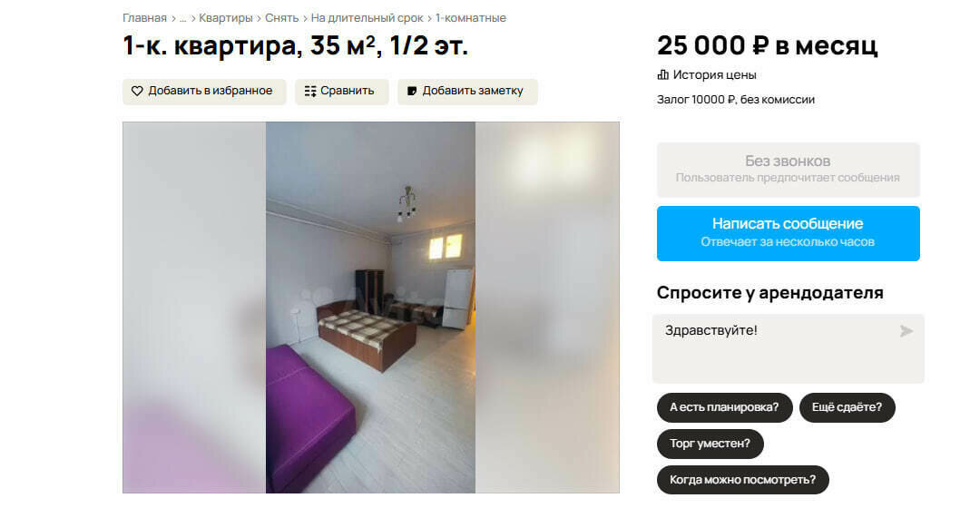Choose the А есть планировка? suggestion

724,407
